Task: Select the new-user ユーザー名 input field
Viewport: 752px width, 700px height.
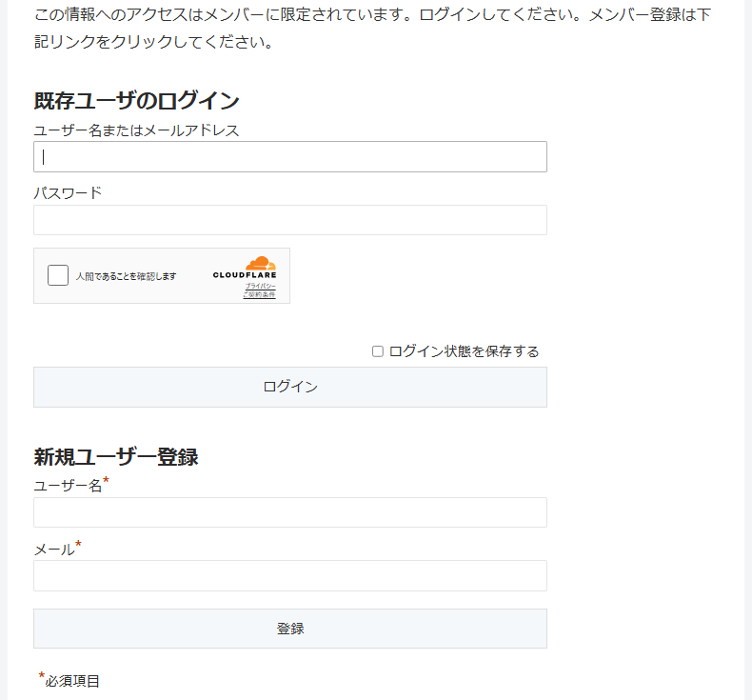Action: click(x=290, y=512)
